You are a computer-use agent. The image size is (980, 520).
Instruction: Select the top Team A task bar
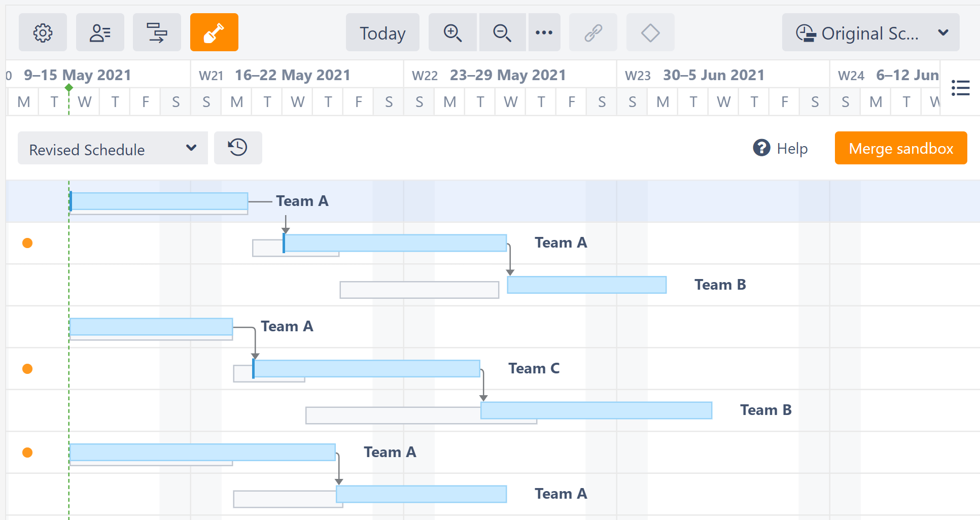[159, 201]
